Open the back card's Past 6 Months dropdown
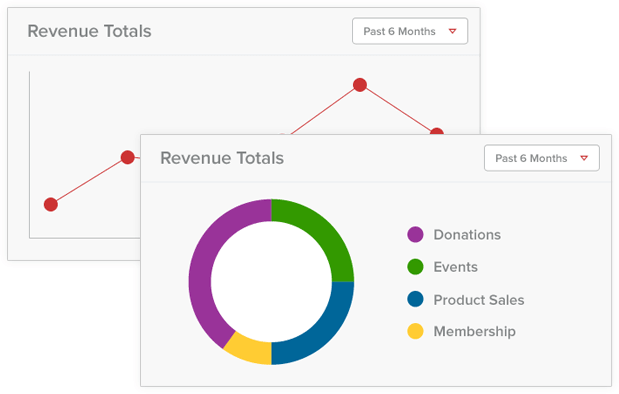 410,31
